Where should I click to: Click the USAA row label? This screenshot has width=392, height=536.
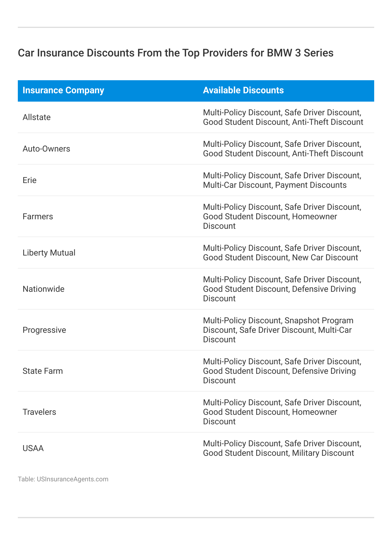[33, 448]
